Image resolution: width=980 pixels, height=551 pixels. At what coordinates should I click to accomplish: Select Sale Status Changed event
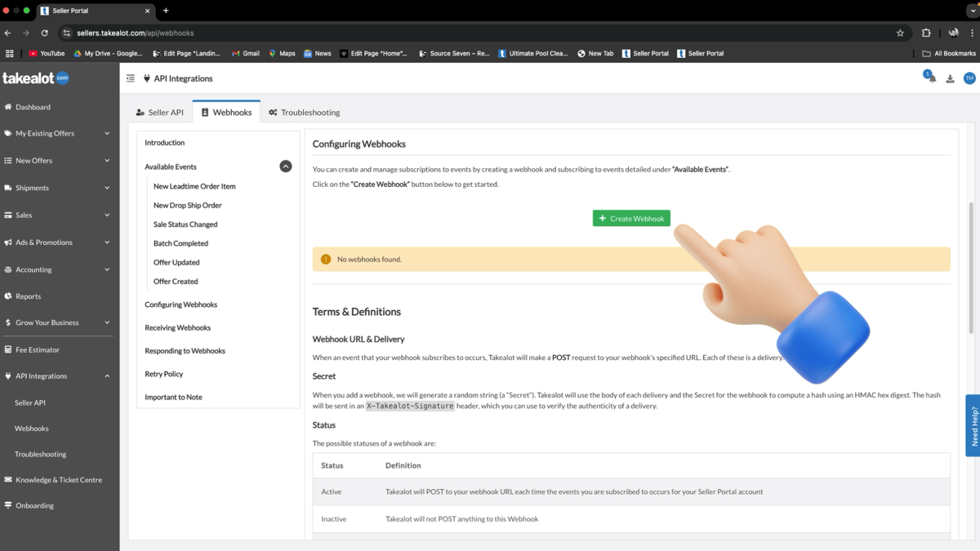point(185,224)
